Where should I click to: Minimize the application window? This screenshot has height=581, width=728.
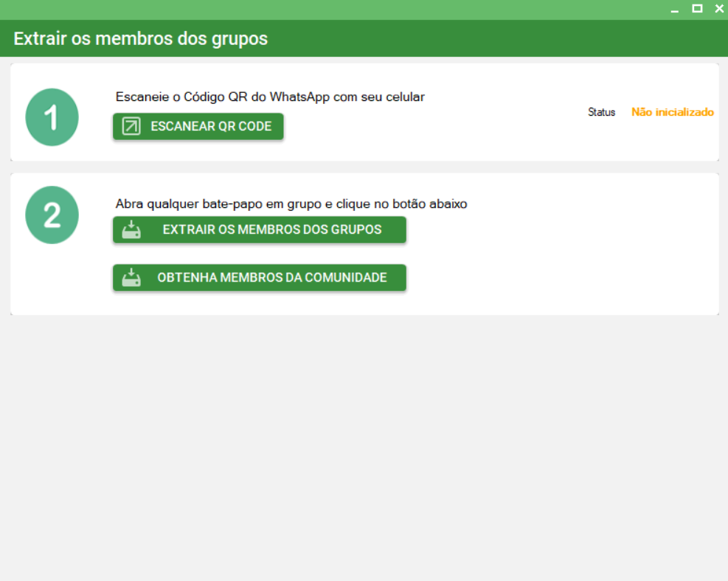(x=674, y=10)
